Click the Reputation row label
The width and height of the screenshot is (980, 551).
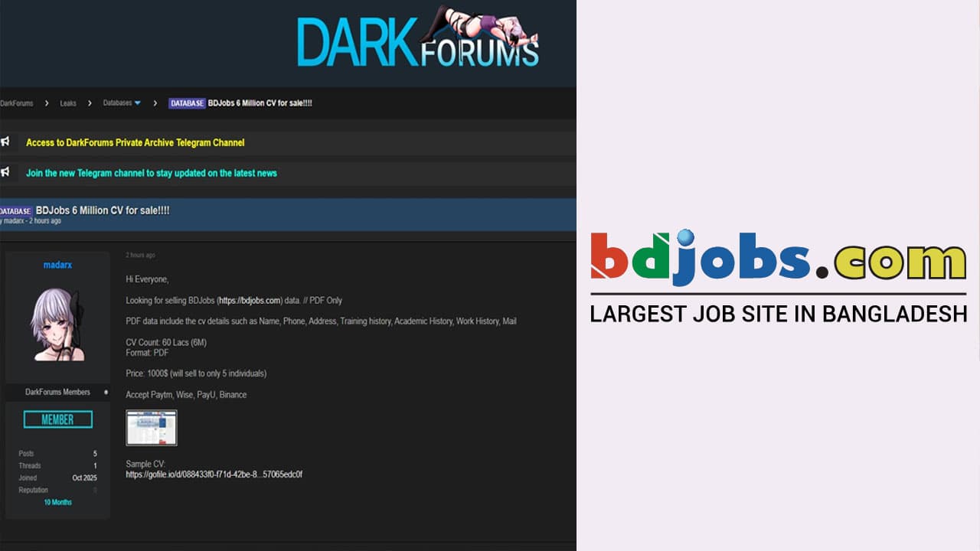pos(33,491)
